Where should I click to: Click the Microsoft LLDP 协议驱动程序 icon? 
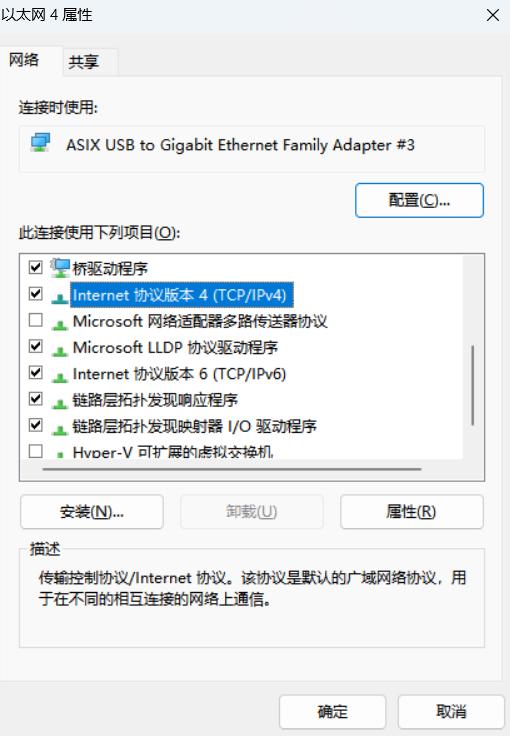[60, 350]
